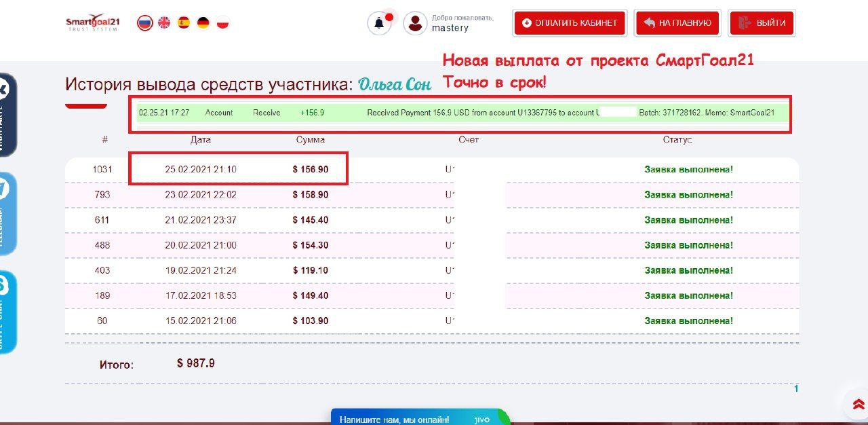Select the Статус column header

[677, 140]
